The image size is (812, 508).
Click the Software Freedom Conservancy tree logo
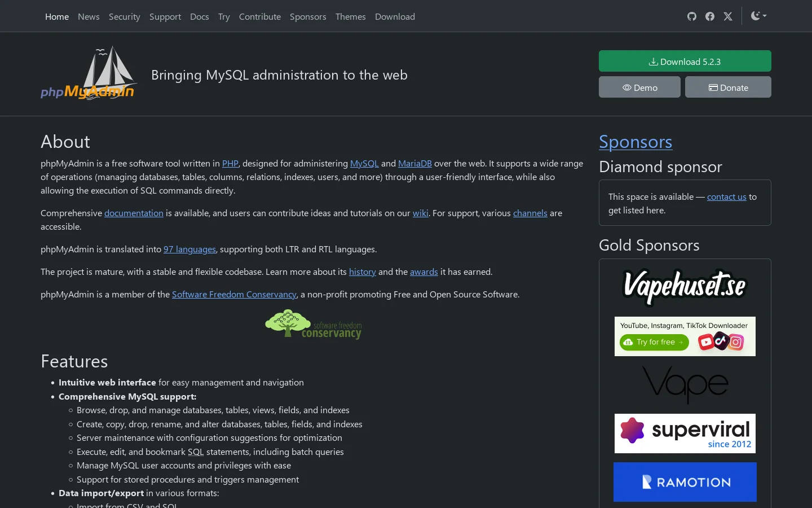click(314, 324)
